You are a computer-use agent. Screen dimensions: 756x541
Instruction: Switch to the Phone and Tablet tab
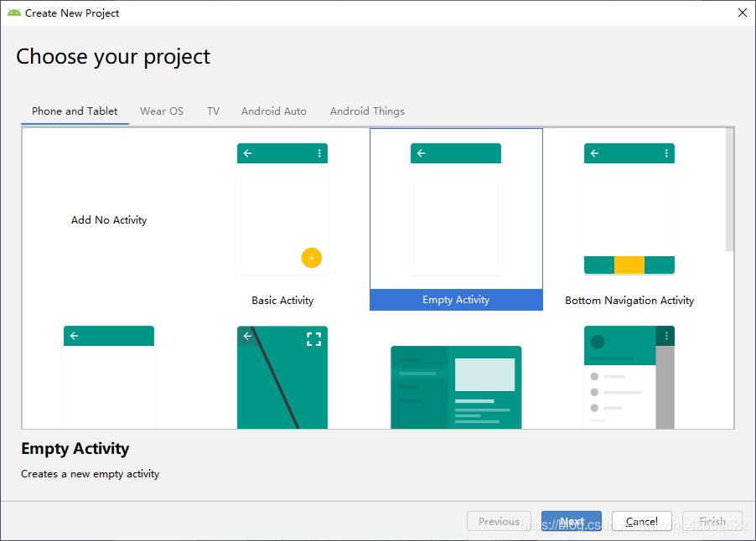[75, 111]
